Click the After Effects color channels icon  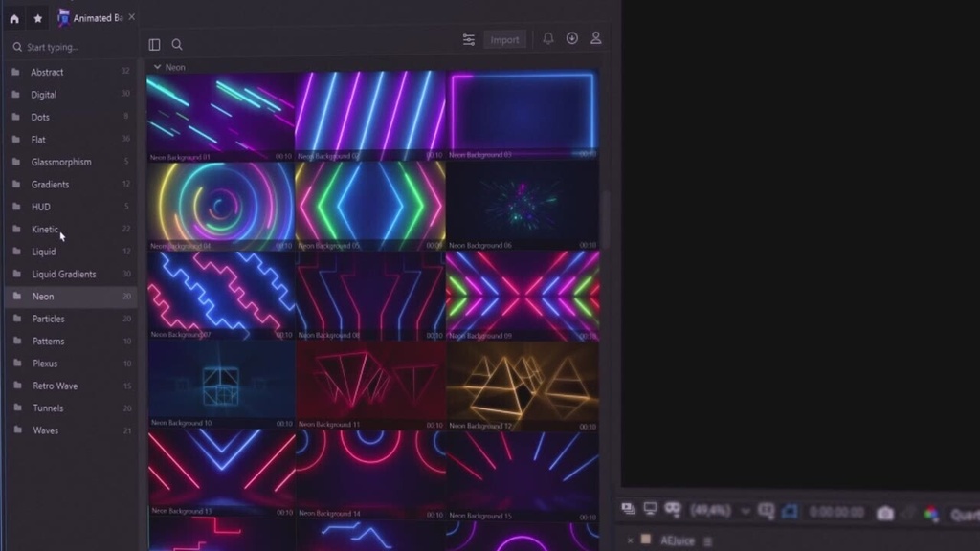coord(931,514)
